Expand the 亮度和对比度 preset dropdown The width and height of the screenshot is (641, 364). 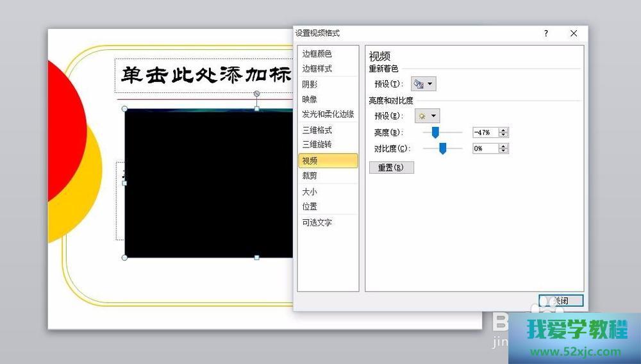click(x=428, y=116)
